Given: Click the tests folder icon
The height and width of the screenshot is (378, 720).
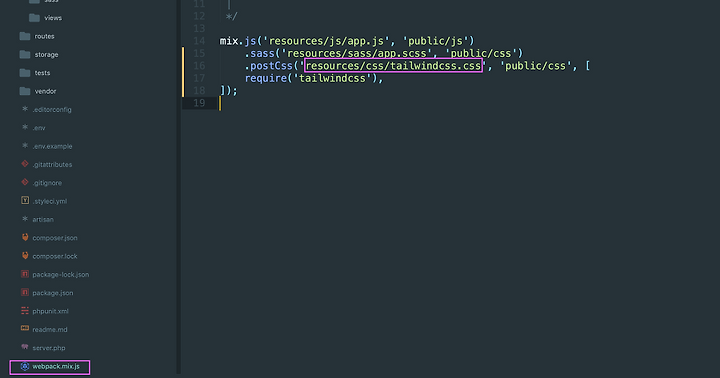Looking at the screenshot, I should click(x=25, y=73).
